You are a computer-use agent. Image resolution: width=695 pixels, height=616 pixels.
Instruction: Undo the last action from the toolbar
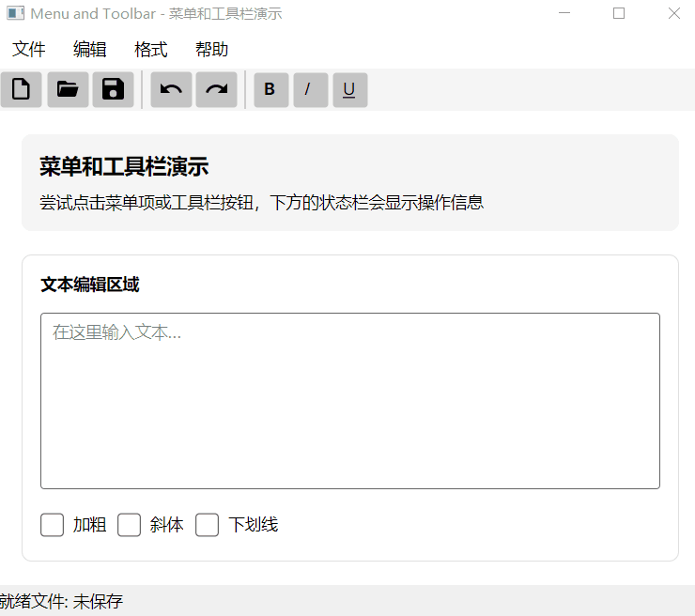[x=171, y=90]
